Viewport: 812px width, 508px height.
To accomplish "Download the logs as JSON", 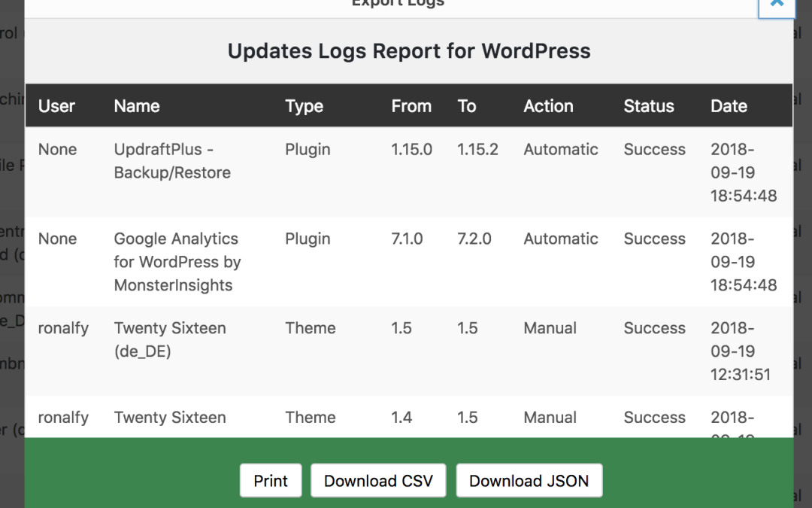I will 529,480.
